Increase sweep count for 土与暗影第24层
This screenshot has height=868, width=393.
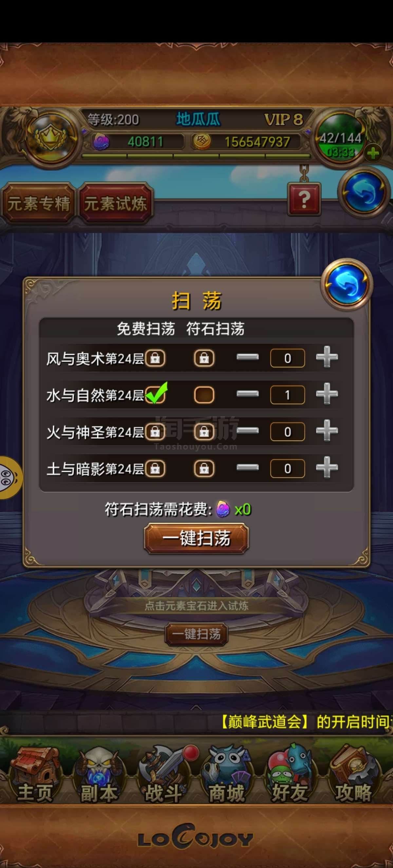point(327,467)
